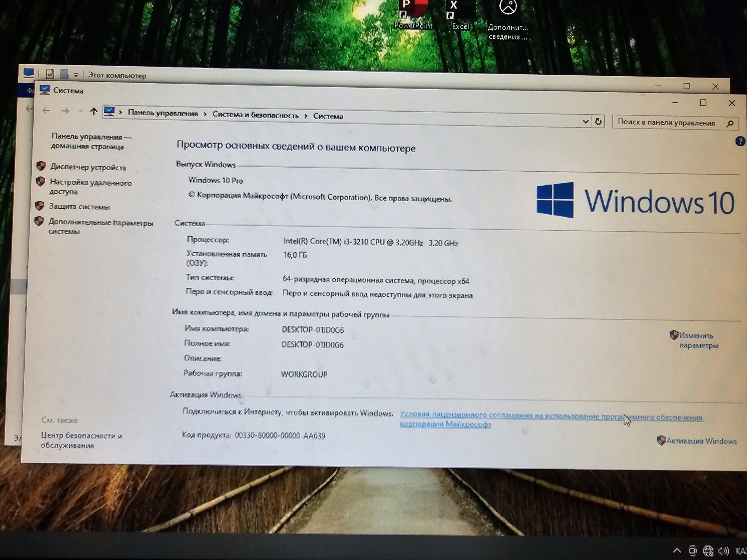Click 'Изменить параметры' link
Viewport: 747px width, 560px height.
698,340
